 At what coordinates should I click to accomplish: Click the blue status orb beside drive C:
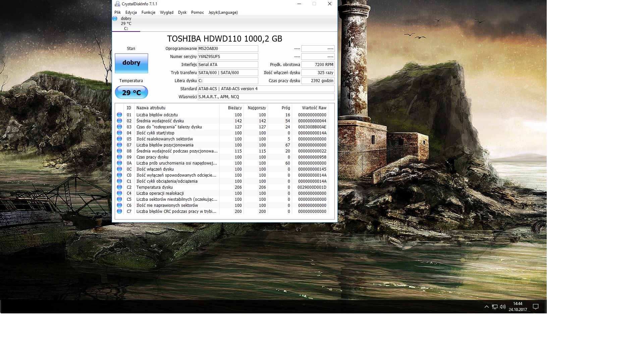[115, 19]
